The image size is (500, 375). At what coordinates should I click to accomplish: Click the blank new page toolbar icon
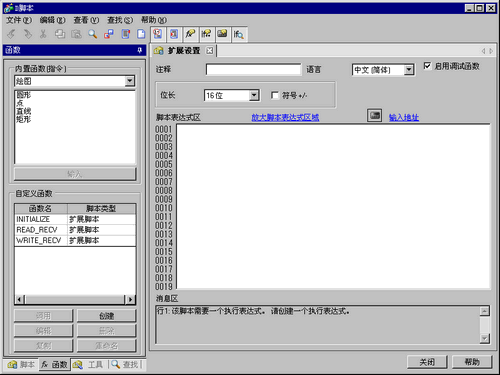(141, 34)
